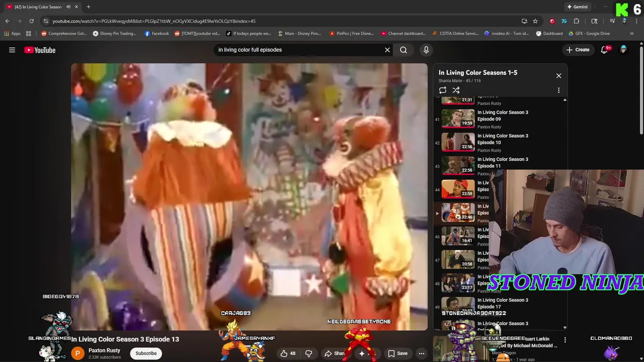Screen dimensions: 644x362
Task: Open thumbnail of playlist item 47
Action: point(458,259)
